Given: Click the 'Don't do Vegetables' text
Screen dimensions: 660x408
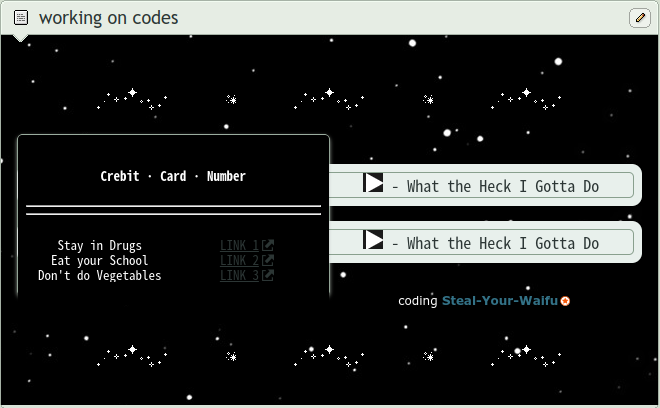Looking at the screenshot, I should pyautogui.click(x=100, y=275).
